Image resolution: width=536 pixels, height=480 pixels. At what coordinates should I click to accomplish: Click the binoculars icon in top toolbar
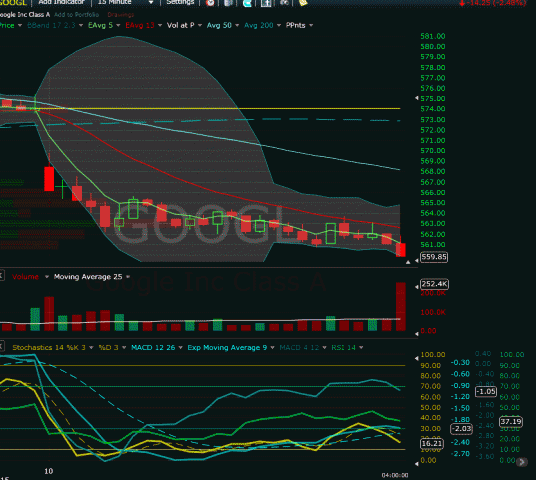[x=284, y=3]
